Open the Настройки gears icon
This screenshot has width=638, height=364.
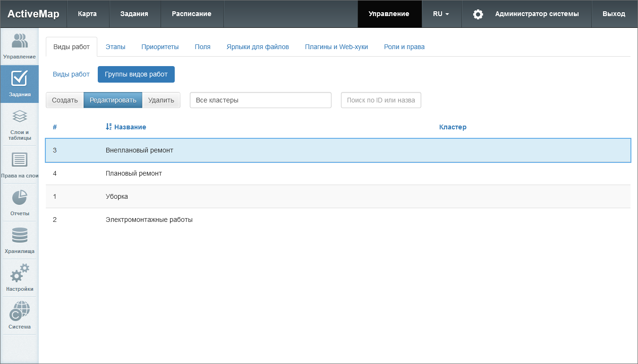(x=19, y=273)
